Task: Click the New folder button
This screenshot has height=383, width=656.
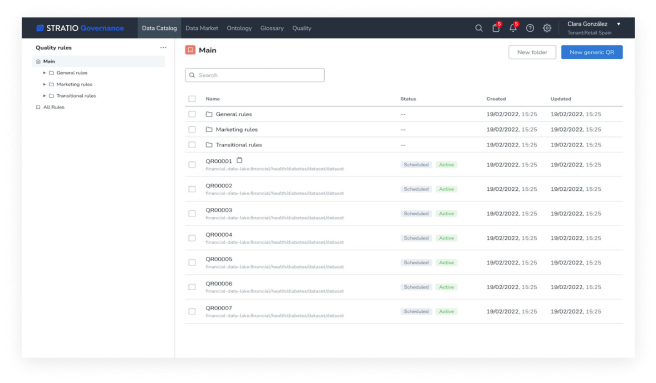Action: pyautogui.click(x=532, y=52)
